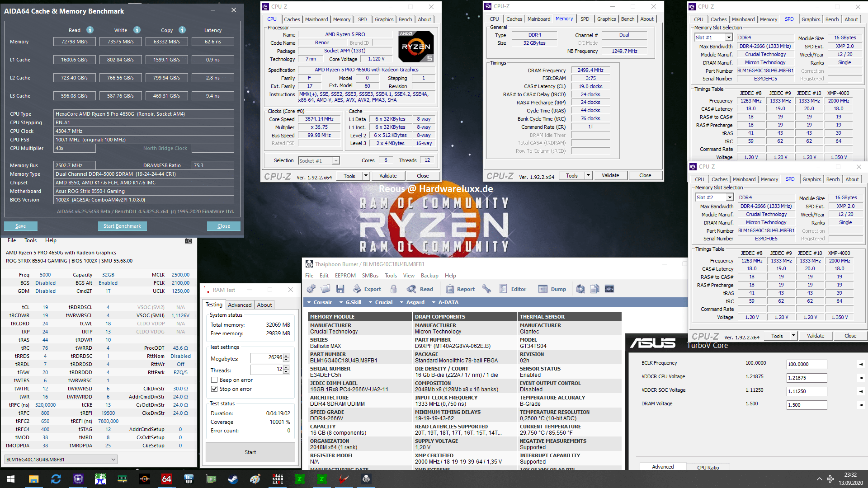Click the Export toolbar icon

click(x=367, y=289)
